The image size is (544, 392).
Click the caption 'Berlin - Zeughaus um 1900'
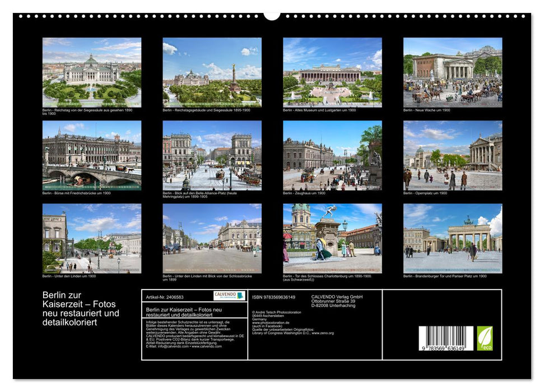[x=304, y=193]
